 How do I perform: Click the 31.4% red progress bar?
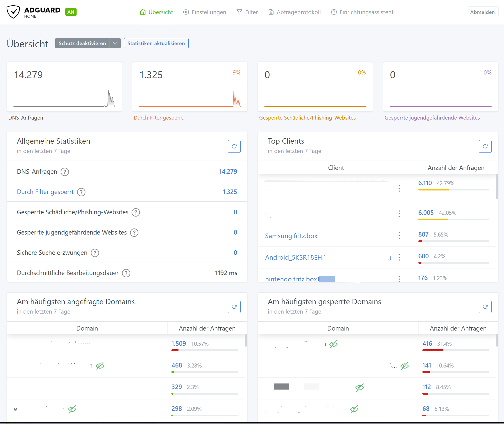click(x=456, y=350)
